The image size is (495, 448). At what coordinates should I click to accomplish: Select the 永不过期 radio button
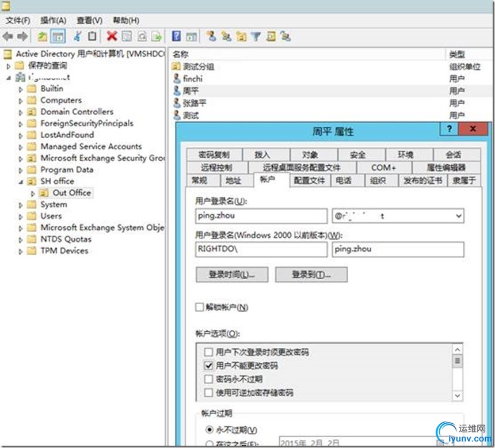click(x=210, y=430)
